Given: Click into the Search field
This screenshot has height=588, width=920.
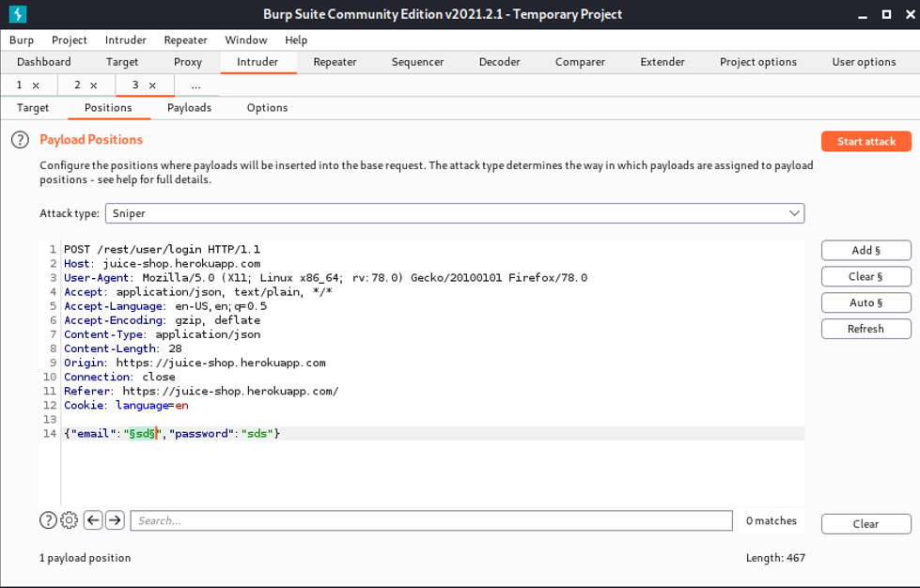Looking at the screenshot, I should pyautogui.click(x=431, y=520).
